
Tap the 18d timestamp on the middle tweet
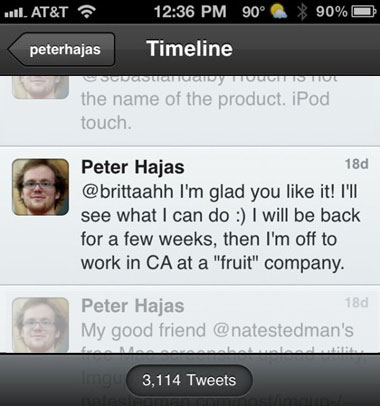pos(356,164)
